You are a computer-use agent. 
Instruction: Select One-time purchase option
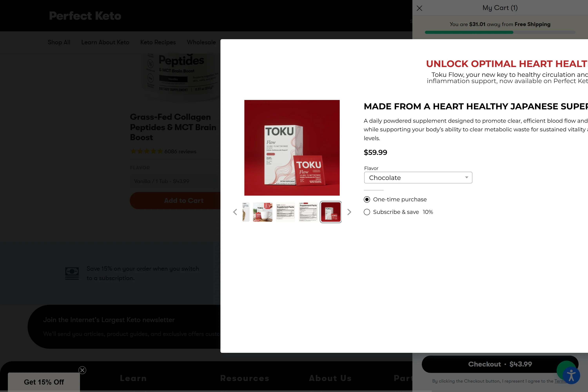click(x=367, y=199)
